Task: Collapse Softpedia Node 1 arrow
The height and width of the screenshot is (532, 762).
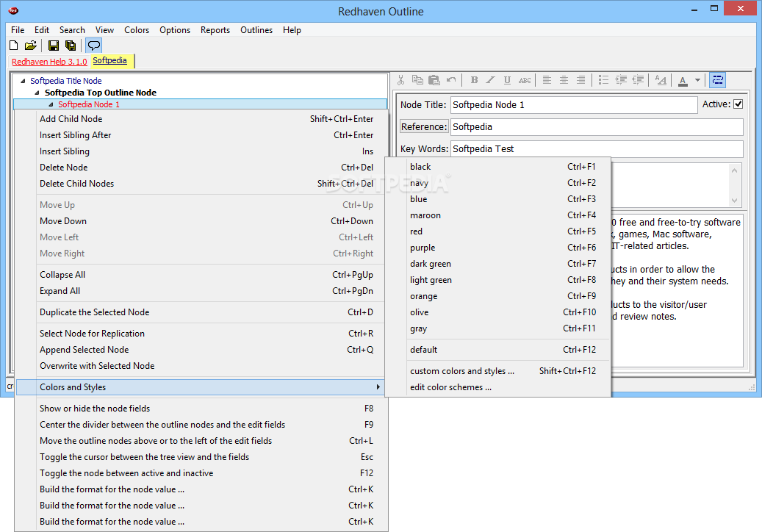Action: (x=51, y=104)
